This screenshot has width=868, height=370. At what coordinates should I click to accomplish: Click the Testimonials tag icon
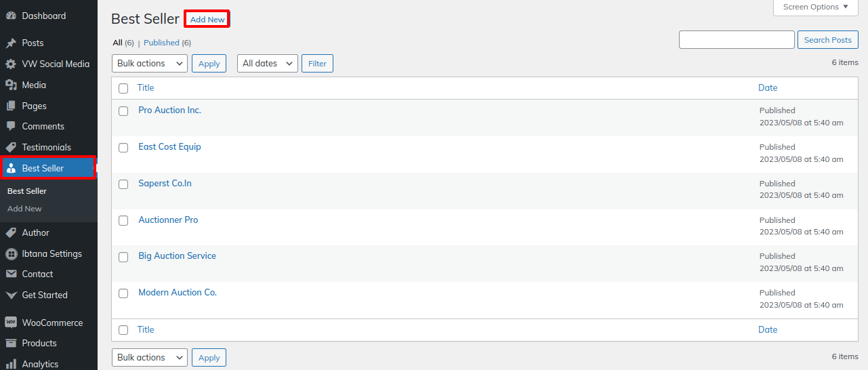coord(11,148)
